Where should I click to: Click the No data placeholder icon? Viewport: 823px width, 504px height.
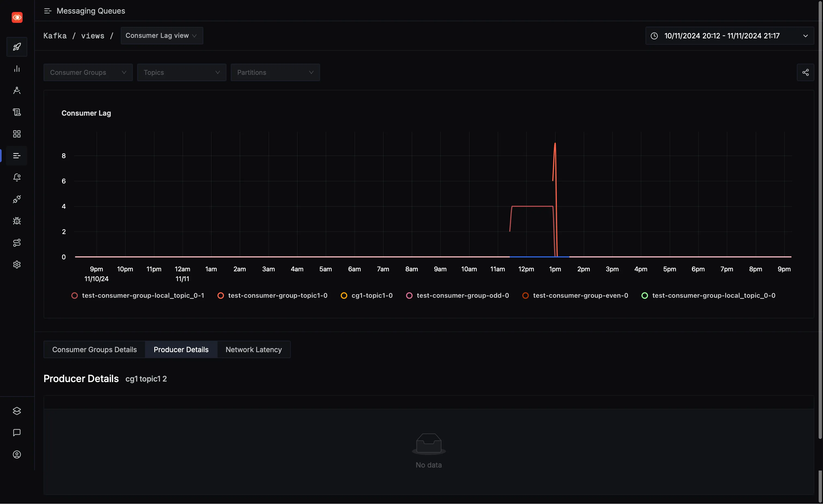(x=429, y=444)
